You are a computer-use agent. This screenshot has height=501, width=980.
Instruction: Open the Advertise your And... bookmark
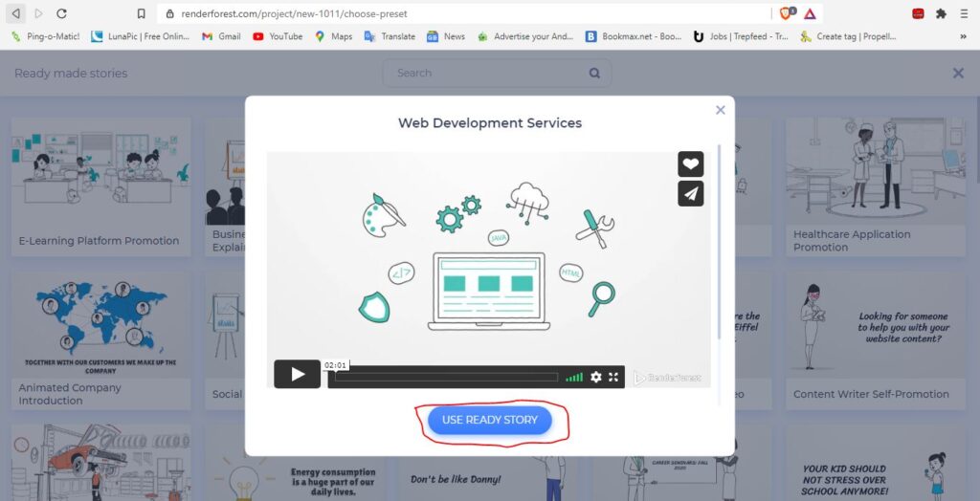click(525, 36)
